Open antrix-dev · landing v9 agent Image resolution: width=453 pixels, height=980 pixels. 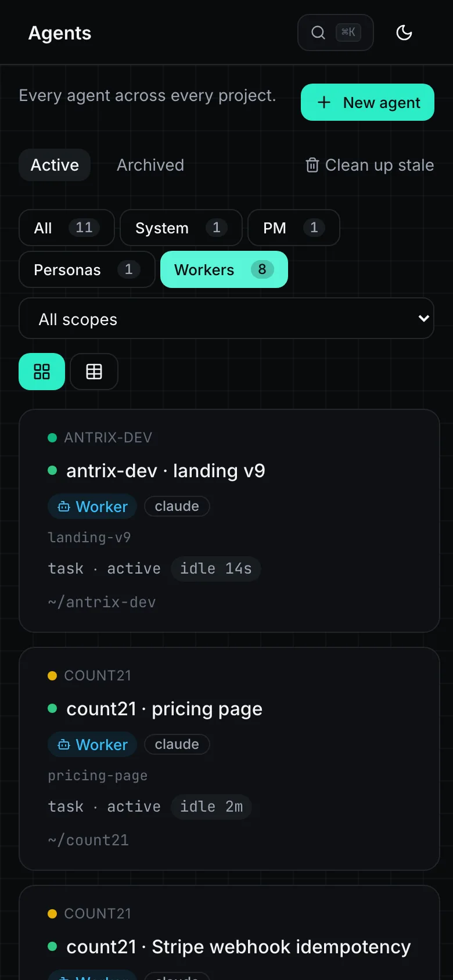click(166, 470)
